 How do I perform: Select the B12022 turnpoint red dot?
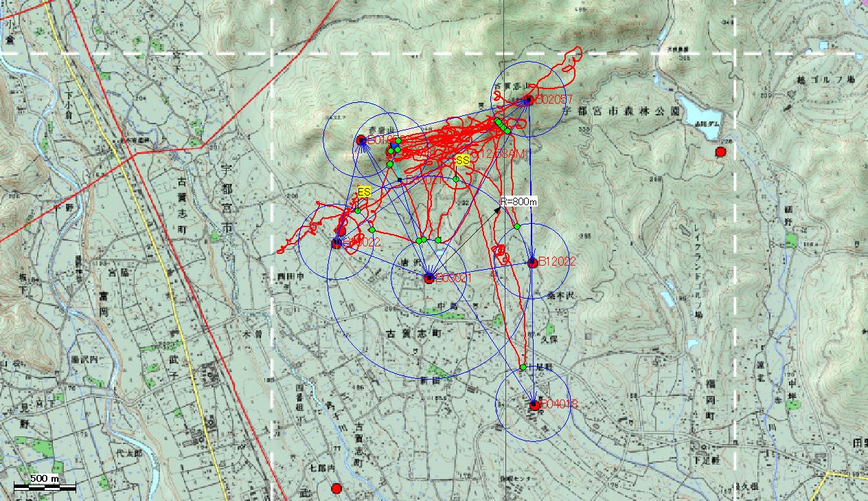pos(532,262)
